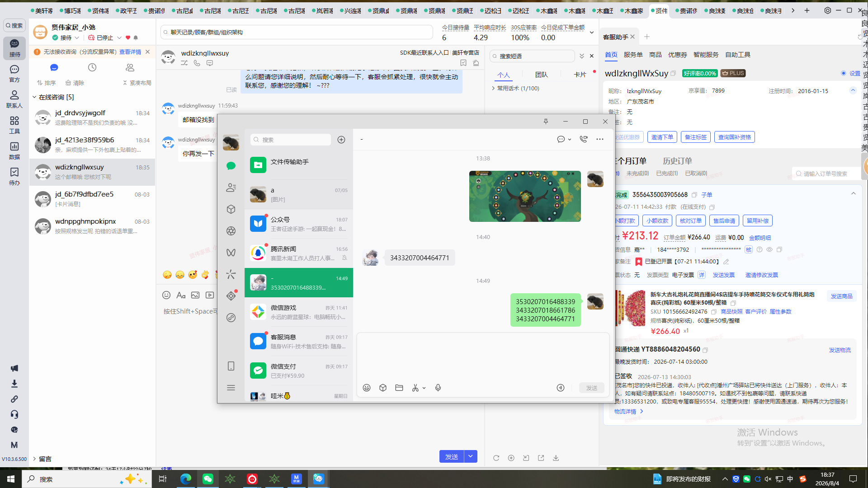Collapse the 在线咨询 [5] group

coord(34,97)
